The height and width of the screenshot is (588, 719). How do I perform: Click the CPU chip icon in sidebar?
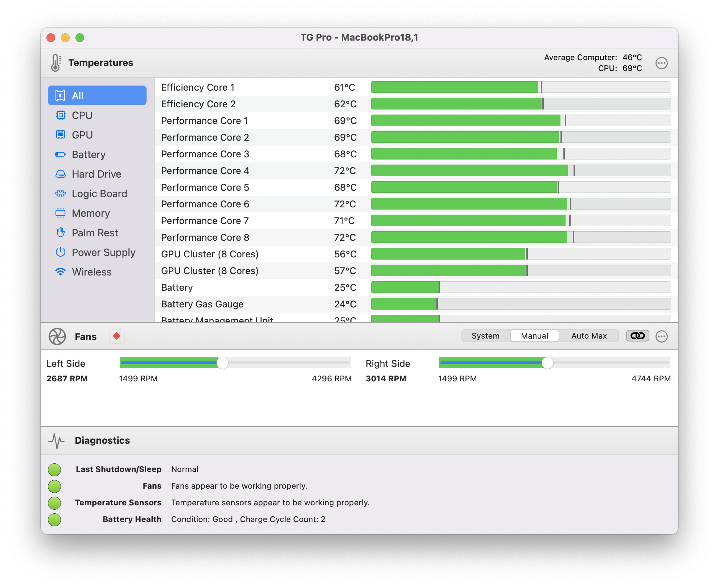61,115
